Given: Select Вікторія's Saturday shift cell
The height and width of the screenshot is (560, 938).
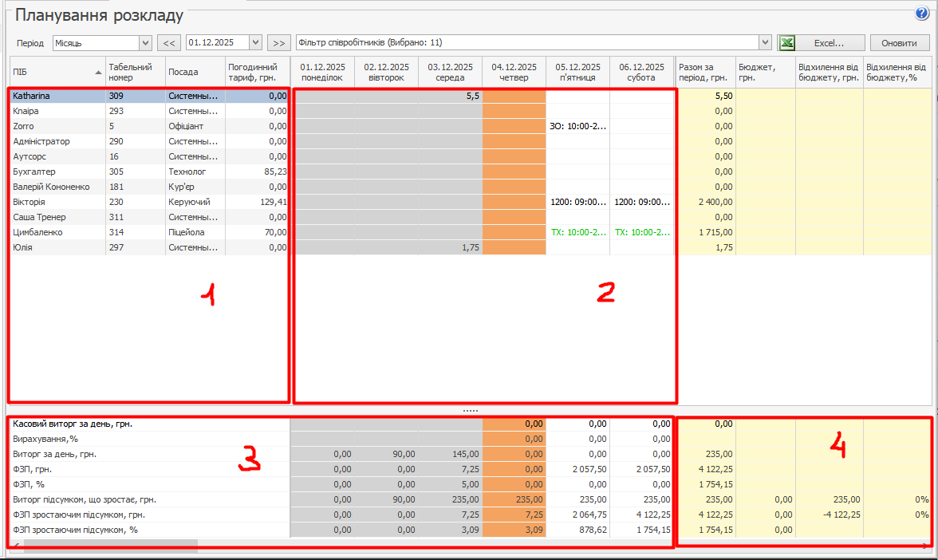Looking at the screenshot, I should pos(642,202).
